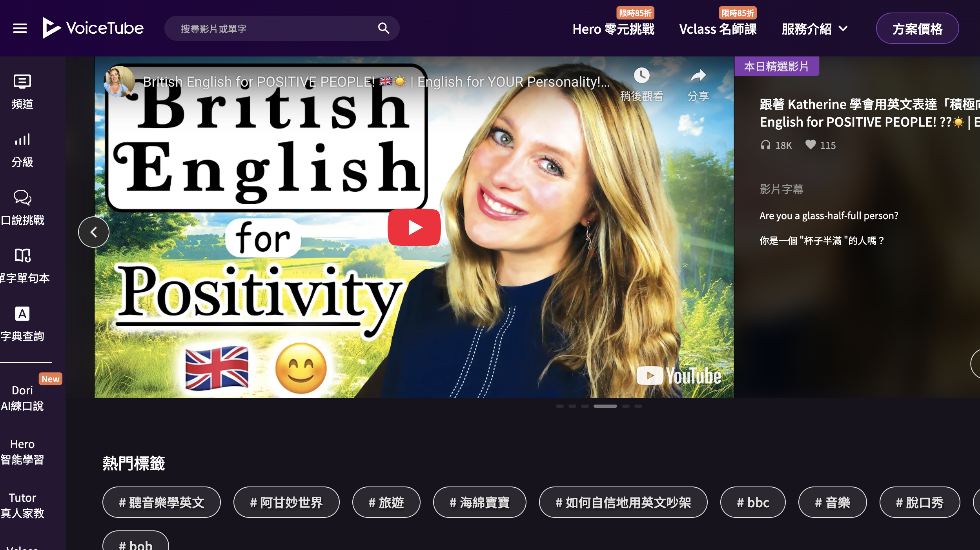Open Dori AI練口說 in sidebar
This screenshot has height=550, width=980.
tap(22, 398)
